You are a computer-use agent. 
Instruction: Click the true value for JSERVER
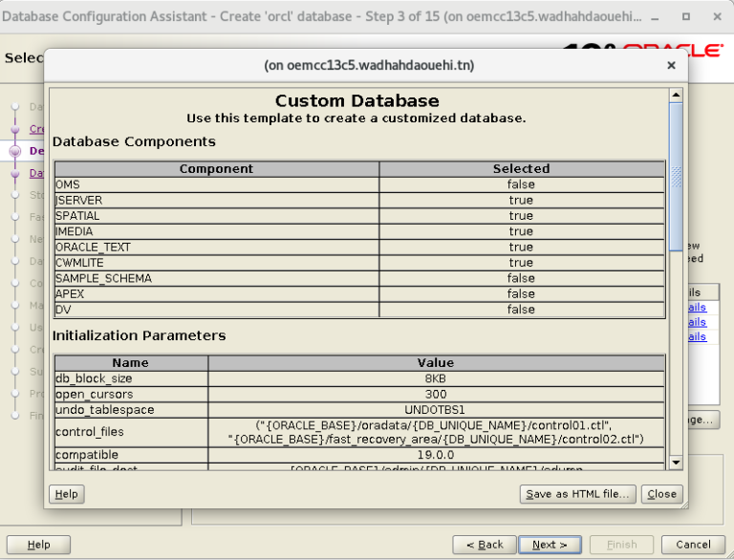tap(522, 201)
